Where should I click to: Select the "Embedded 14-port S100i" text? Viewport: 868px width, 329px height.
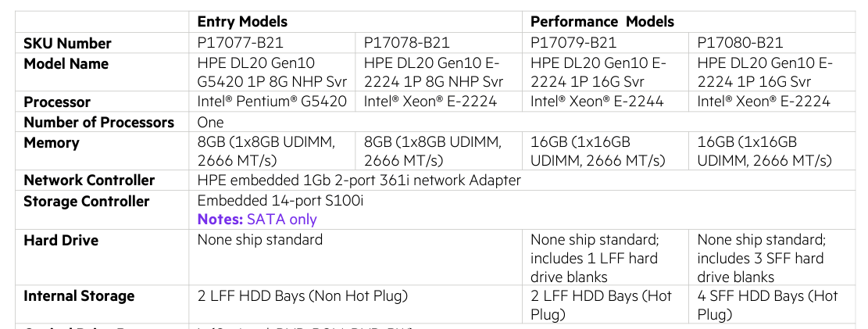coord(280,202)
